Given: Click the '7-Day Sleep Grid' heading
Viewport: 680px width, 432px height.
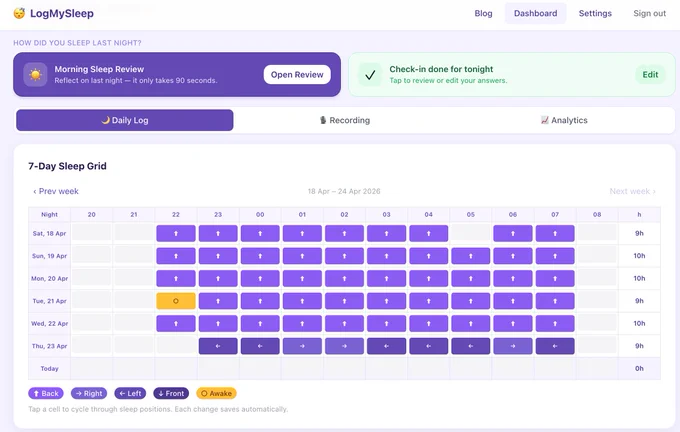Looking at the screenshot, I should (x=67, y=166).
